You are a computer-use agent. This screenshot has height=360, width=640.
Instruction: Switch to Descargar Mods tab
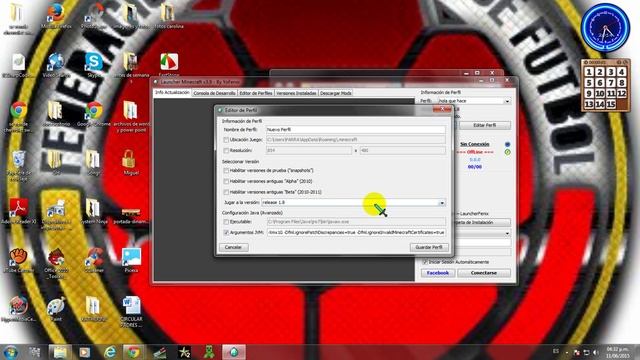(x=336, y=93)
